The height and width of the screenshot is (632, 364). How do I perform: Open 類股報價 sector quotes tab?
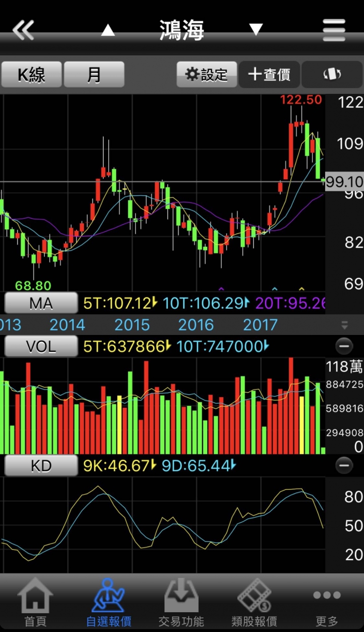pos(254,603)
